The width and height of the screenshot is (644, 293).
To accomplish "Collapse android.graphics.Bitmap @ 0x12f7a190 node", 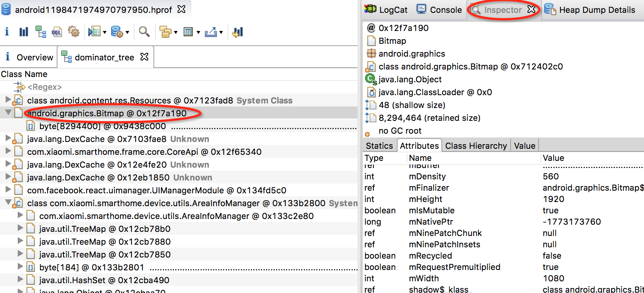I will pyautogui.click(x=8, y=113).
